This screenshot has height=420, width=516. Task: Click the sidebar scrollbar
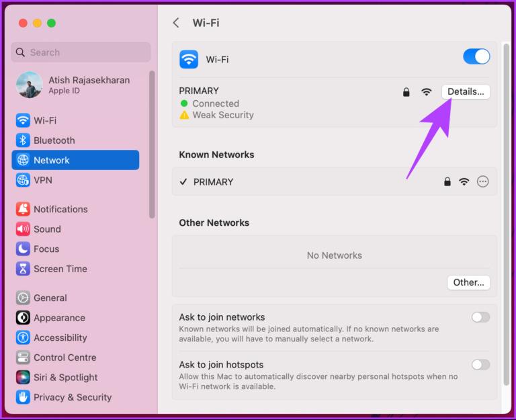click(x=152, y=144)
